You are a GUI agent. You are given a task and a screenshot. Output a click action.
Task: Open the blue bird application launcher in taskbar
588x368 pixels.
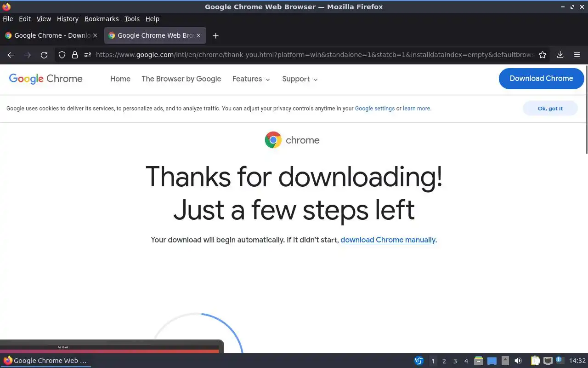click(418, 361)
